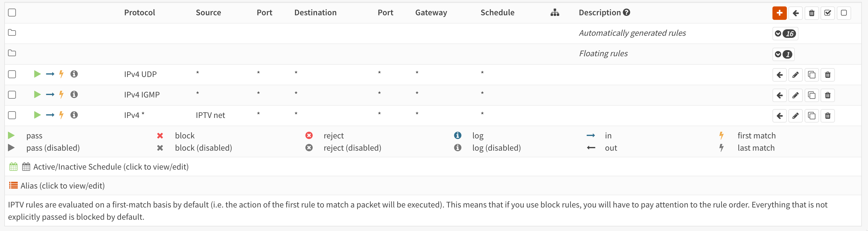The height and width of the screenshot is (231, 868).
Task: Click the network topology icon in header
Action: click(555, 13)
